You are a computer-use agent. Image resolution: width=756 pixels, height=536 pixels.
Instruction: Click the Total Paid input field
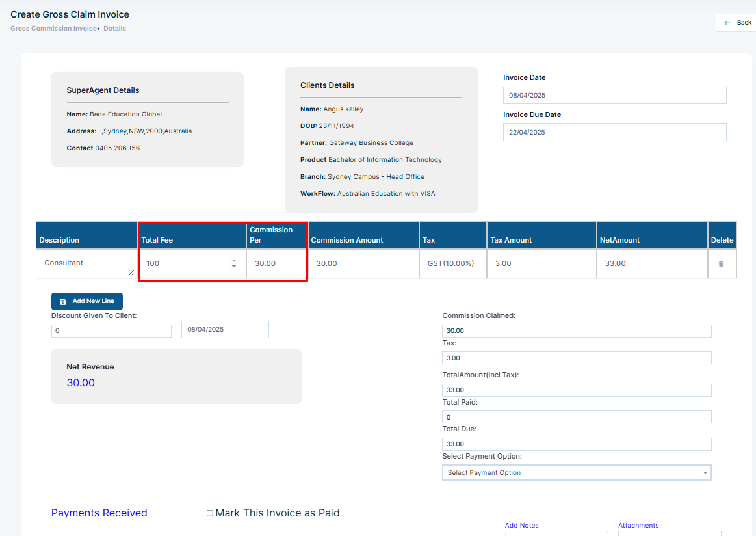(577, 418)
